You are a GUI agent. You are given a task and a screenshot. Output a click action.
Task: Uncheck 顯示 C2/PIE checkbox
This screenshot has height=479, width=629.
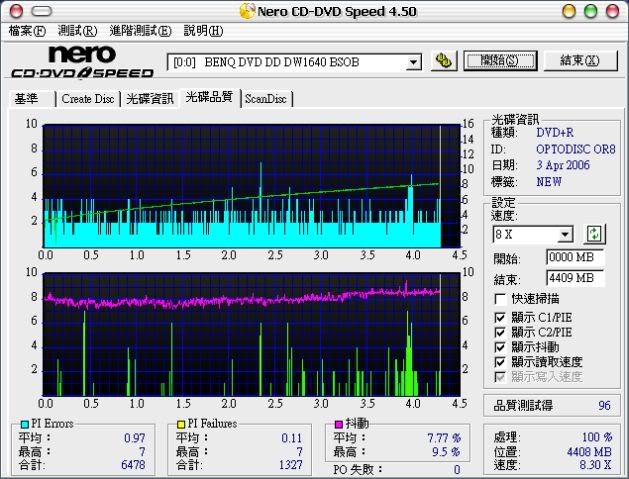pos(500,333)
